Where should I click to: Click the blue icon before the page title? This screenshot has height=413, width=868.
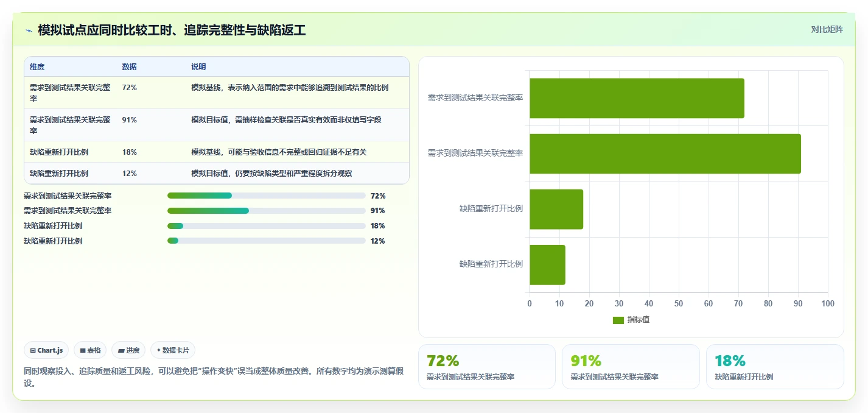[x=29, y=30]
